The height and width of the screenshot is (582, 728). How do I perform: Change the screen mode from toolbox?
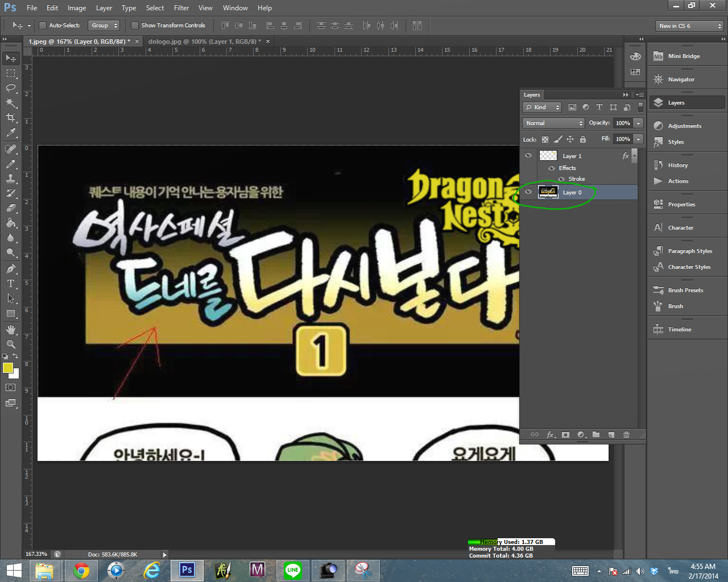[11, 404]
